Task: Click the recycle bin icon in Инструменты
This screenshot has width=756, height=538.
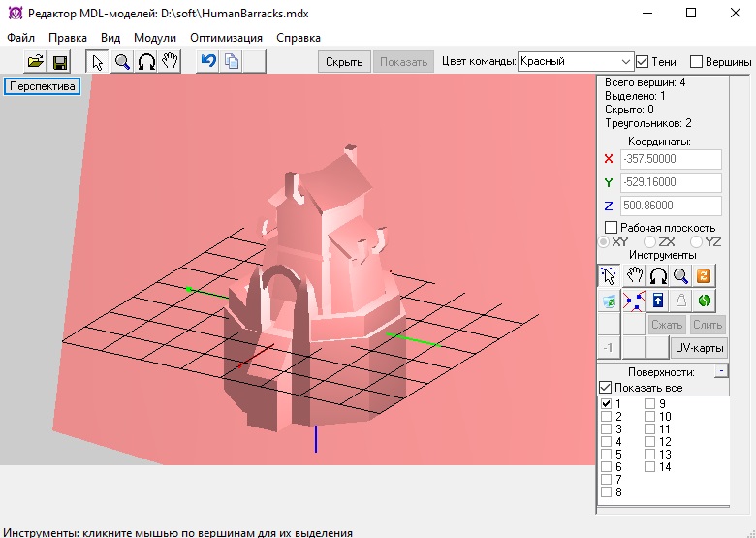Action: pyautogui.click(x=608, y=300)
